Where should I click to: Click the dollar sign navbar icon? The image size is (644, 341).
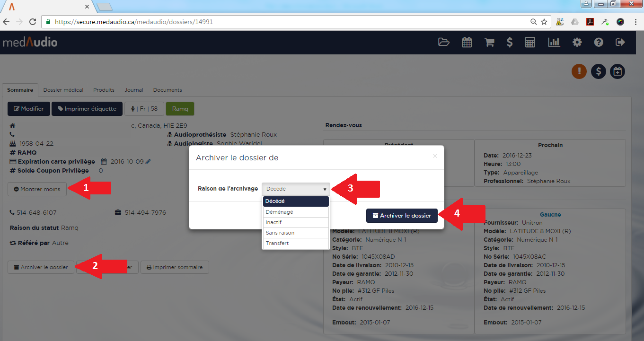509,42
